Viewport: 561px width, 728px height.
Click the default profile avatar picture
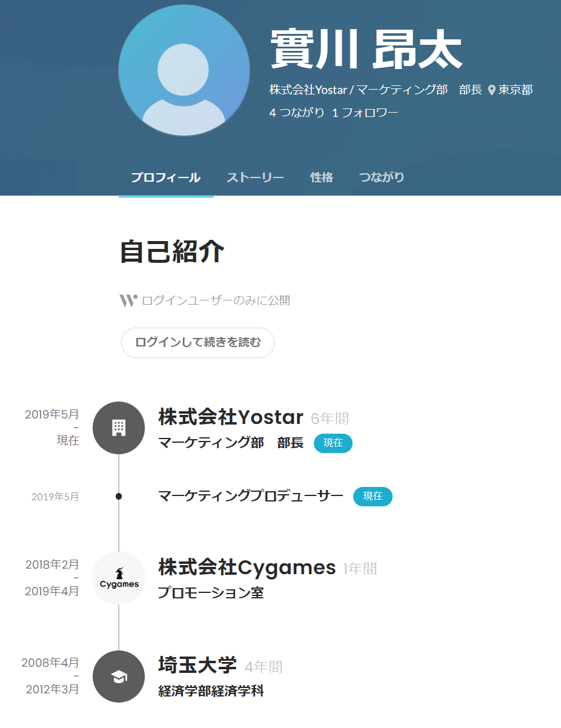[x=184, y=71]
